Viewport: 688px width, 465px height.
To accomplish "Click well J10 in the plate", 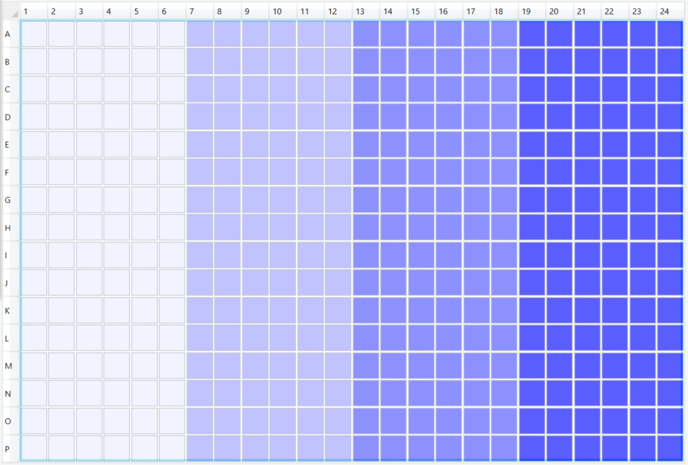I will click(x=283, y=283).
